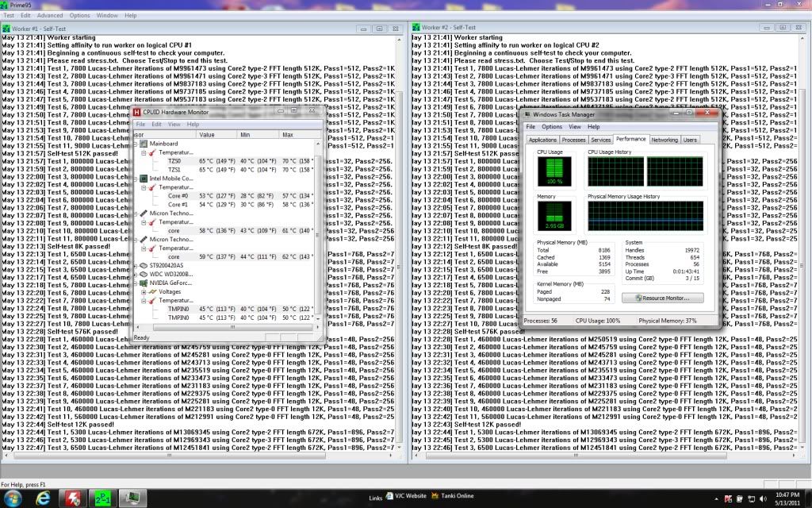
Task: Open the Windows Start orb
Action: point(12,498)
